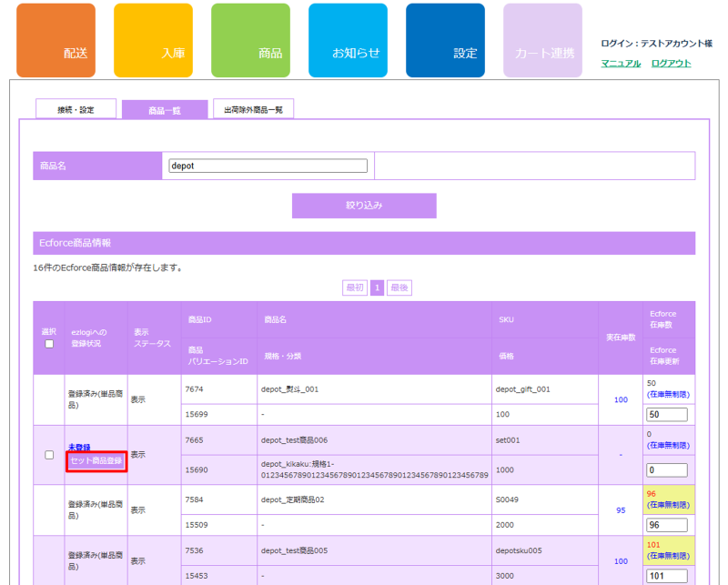Open the yellow 入庫 navigation tile
Screen dimensions: 728x585
coord(153,41)
